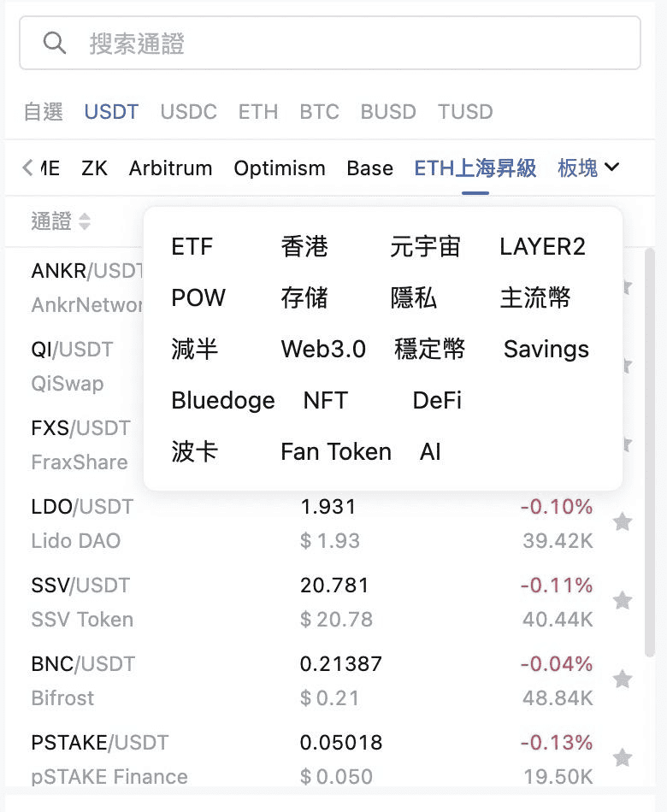Choose the AI sector option
Viewport: 667px width, 812px height.
pyautogui.click(x=430, y=451)
